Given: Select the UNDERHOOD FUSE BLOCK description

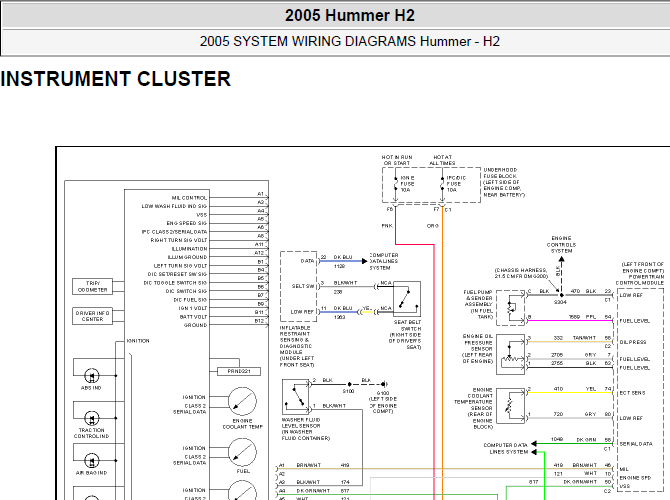Looking at the screenshot, I should coord(504,182).
